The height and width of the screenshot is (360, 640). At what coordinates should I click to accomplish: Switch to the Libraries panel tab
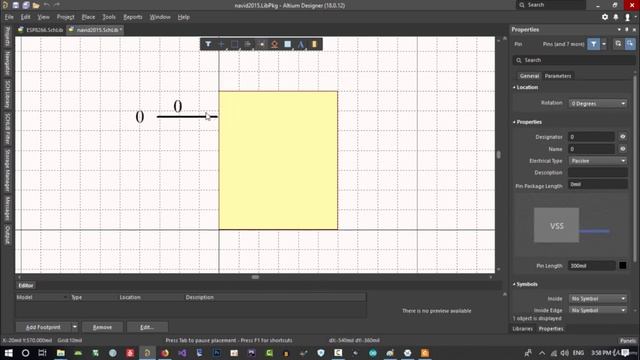(522, 329)
